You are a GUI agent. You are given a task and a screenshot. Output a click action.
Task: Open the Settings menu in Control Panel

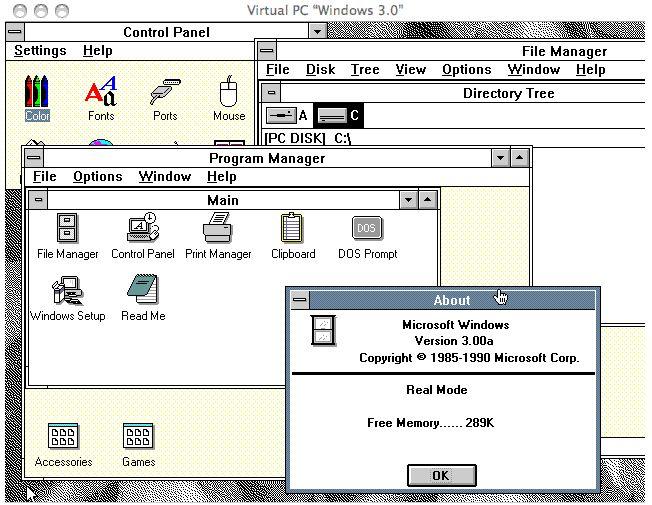point(40,51)
